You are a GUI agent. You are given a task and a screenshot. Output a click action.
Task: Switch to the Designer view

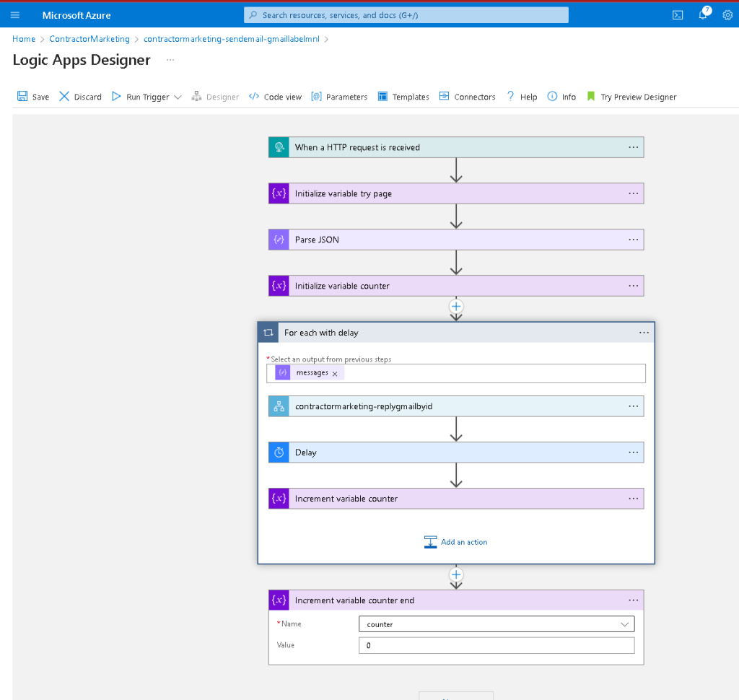click(215, 97)
